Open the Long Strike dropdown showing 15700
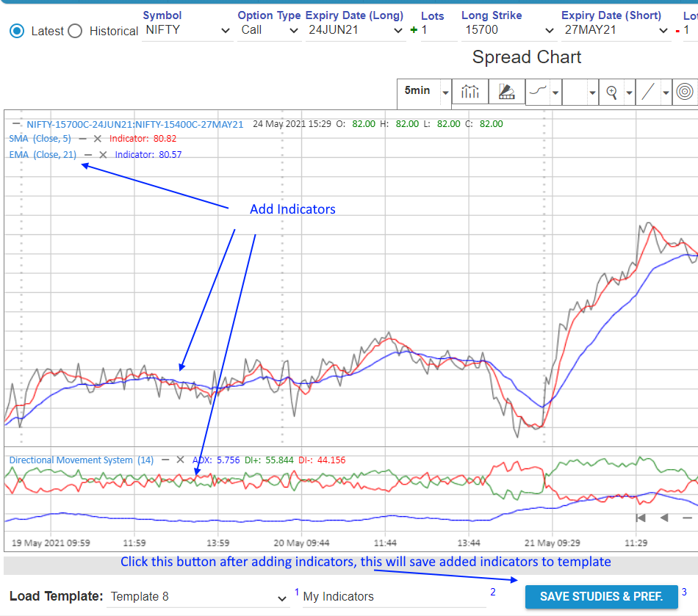The width and height of the screenshot is (698, 616). pyautogui.click(x=508, y=30)
